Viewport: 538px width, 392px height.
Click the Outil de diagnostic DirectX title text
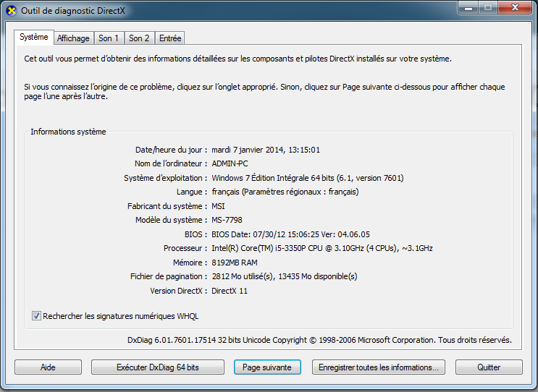coord(73,11)
